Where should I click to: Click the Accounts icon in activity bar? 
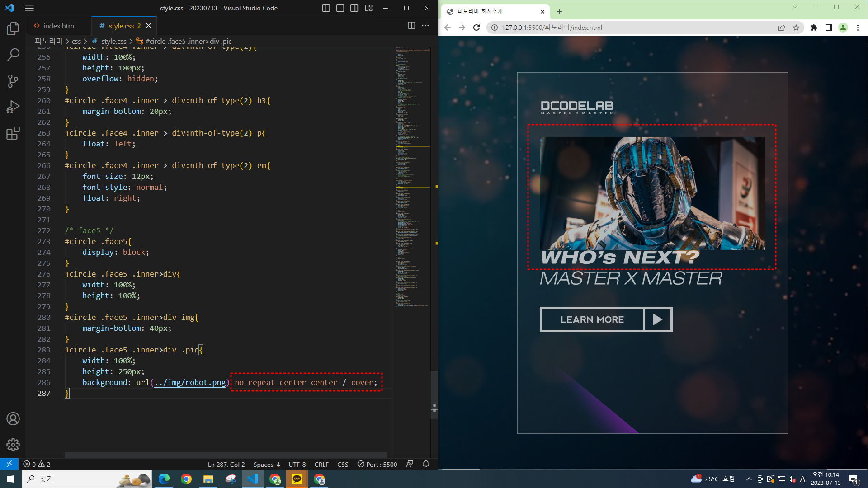click(13, 419)
